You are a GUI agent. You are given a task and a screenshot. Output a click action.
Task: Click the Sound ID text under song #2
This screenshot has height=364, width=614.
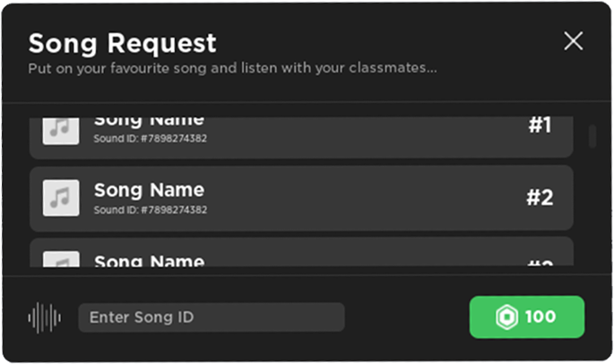151,210
